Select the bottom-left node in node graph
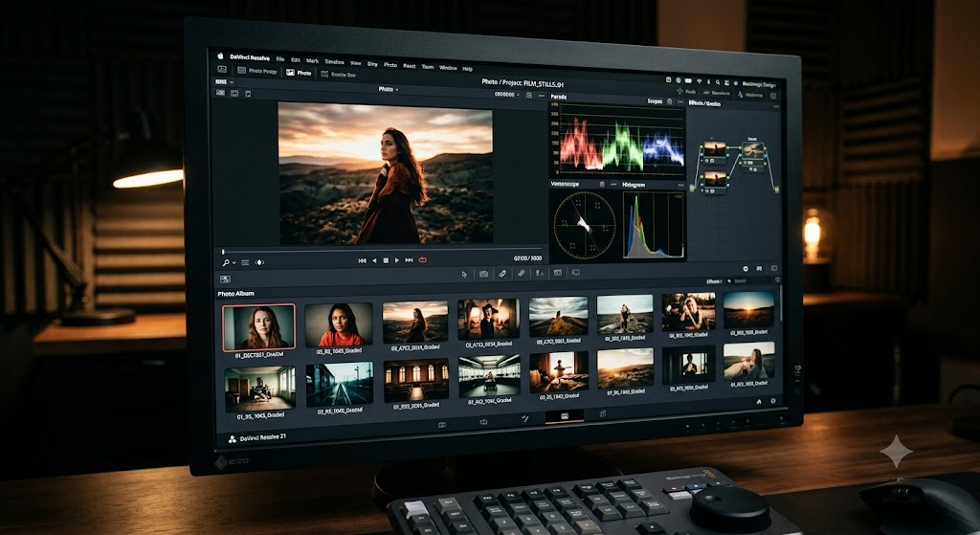Viewport: 980px width, 535px height. [x=714, y=181]
